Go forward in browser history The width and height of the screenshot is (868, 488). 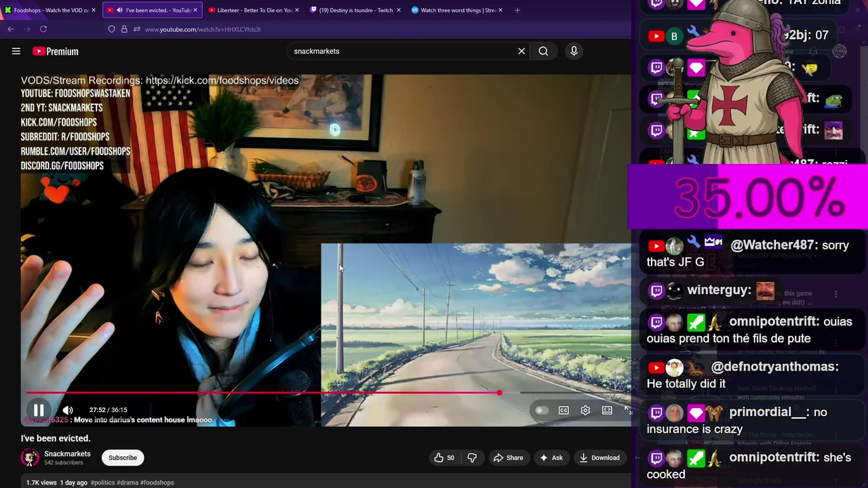(27, 29)
